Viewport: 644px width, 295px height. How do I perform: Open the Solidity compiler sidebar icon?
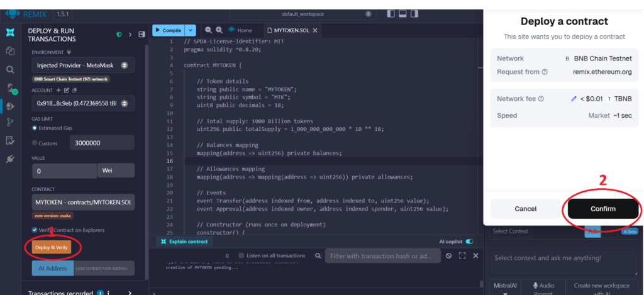point(10,88)
